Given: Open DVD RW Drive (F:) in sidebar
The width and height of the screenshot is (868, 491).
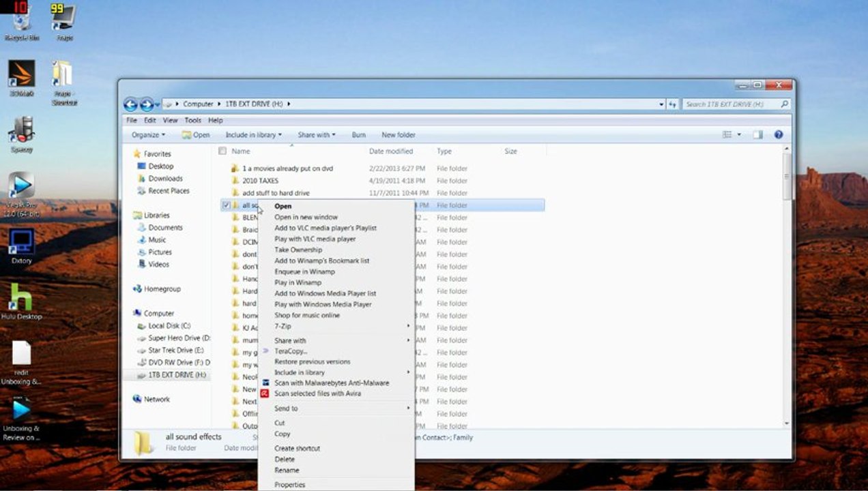Looking at the screenshot, I should (174, 363).
